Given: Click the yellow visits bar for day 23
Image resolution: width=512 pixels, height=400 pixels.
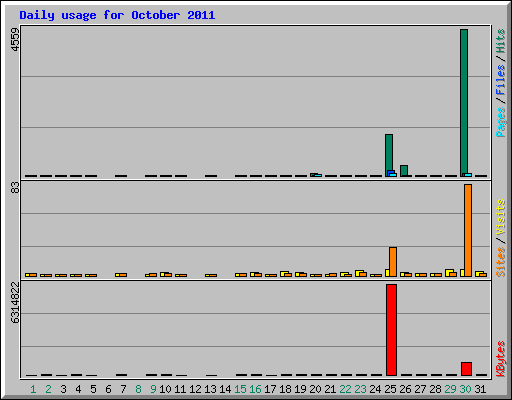Looking at the screenshot, I should tap(359, 273).
